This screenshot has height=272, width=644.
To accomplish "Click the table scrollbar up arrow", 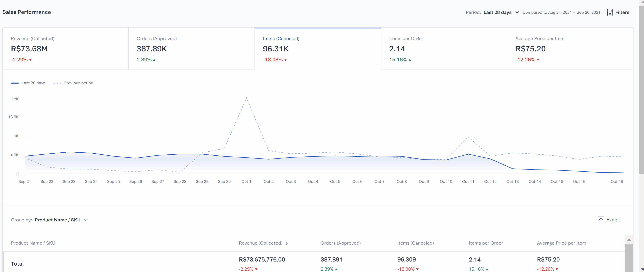I will pos(629,240).
